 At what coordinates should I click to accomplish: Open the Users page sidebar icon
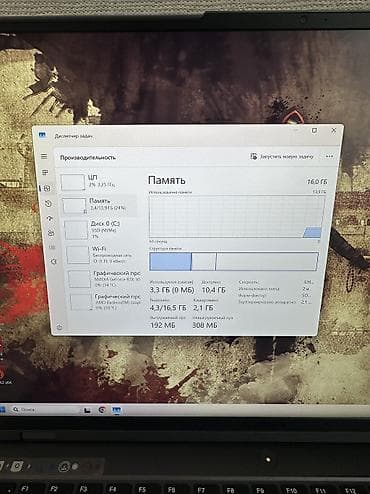pos(51,233)
